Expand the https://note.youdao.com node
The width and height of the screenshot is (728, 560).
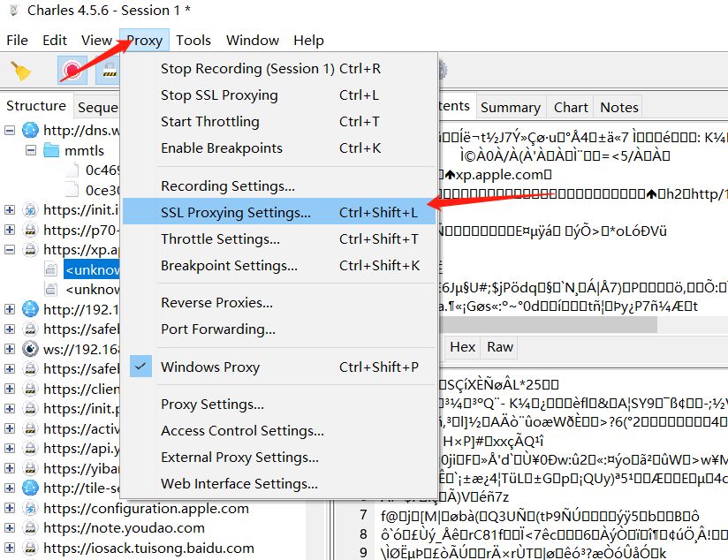(10, 528)
